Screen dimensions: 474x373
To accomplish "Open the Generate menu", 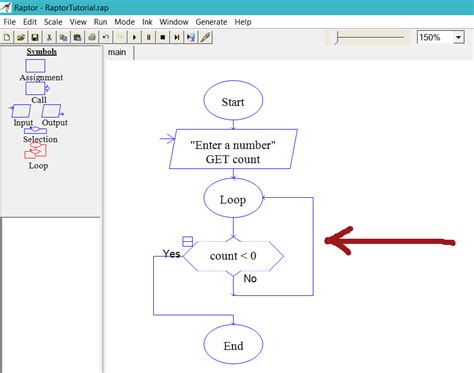I will [x=211, y=22].
